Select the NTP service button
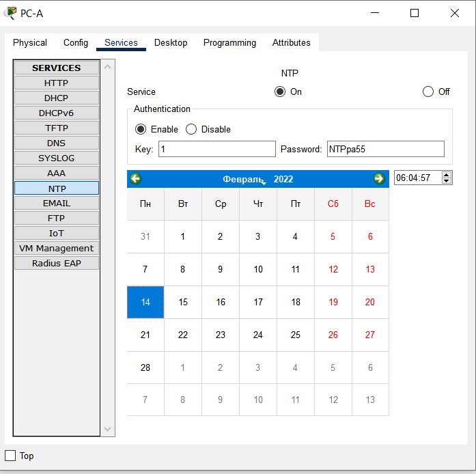 (x=57, y=188)
